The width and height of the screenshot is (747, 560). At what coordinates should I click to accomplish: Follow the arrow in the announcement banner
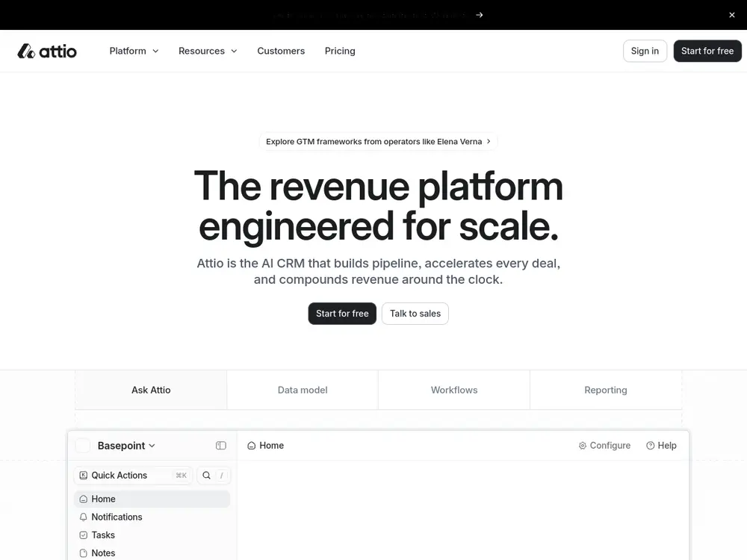480,15
